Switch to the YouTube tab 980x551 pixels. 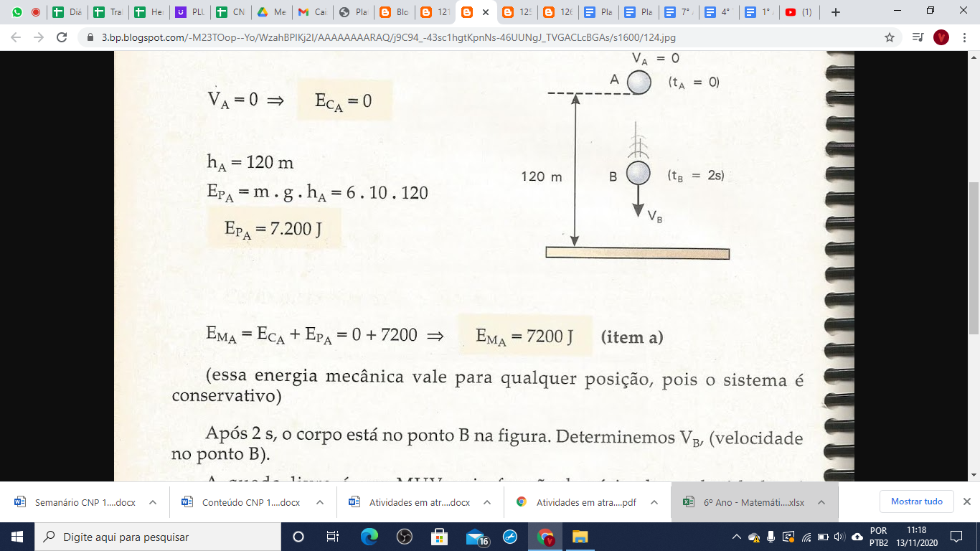(798, 12)
